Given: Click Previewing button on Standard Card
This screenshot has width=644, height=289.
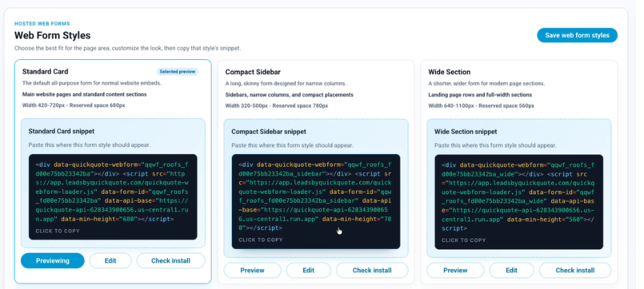Looking at the screenshot, I should tap(52, 261).
